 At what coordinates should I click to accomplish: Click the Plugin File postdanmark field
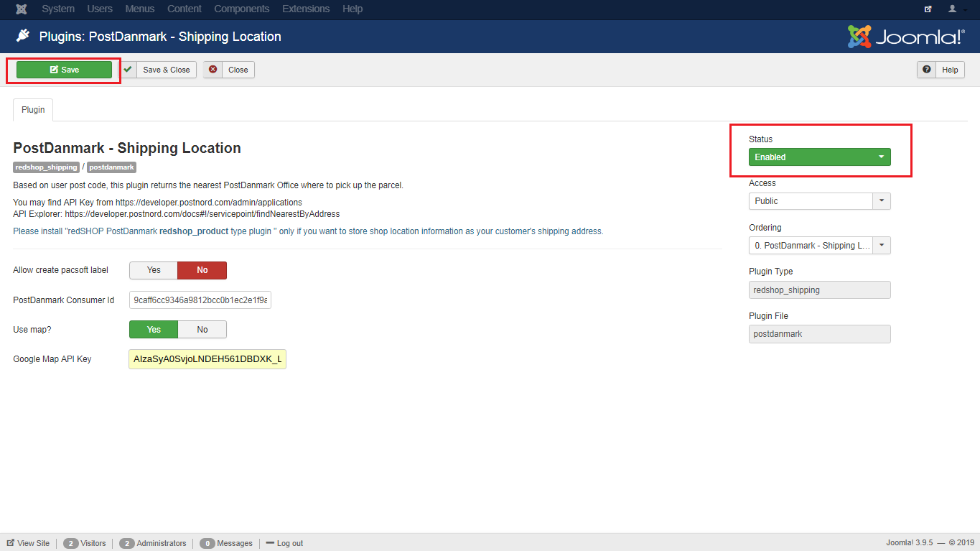[820, 334]
